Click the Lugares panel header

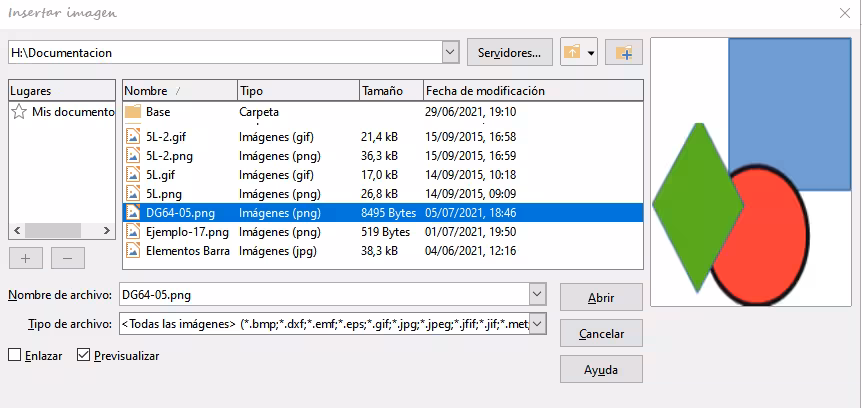[62, 91]
